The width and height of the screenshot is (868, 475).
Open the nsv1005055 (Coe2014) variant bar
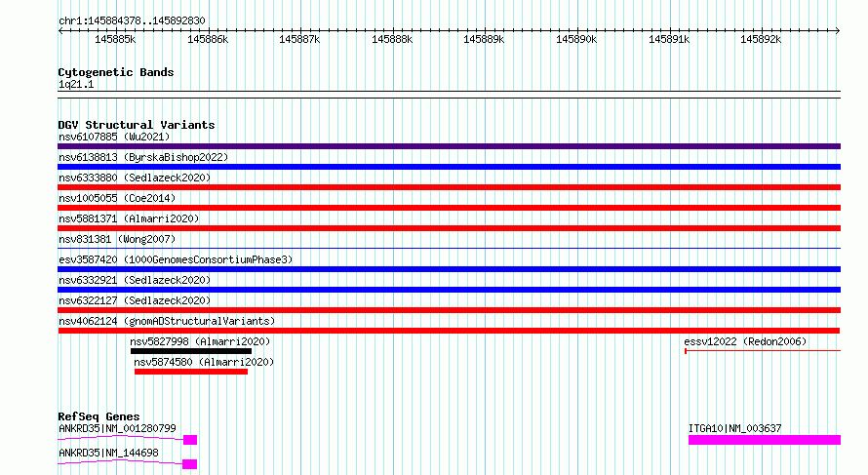click(x=449, y=208)
